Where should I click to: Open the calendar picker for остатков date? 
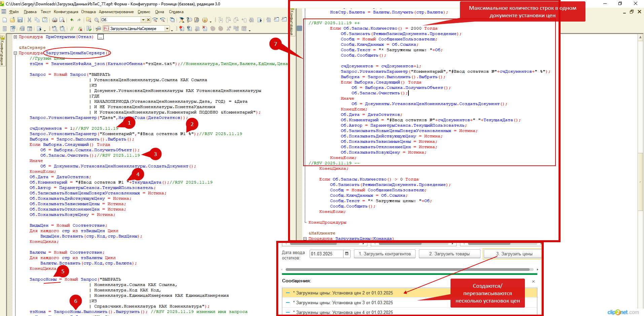coord(347,254)
